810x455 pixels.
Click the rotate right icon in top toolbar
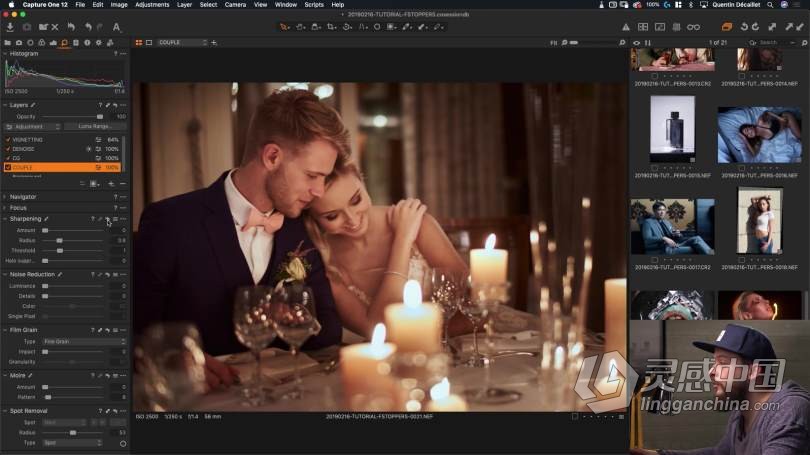755,27
